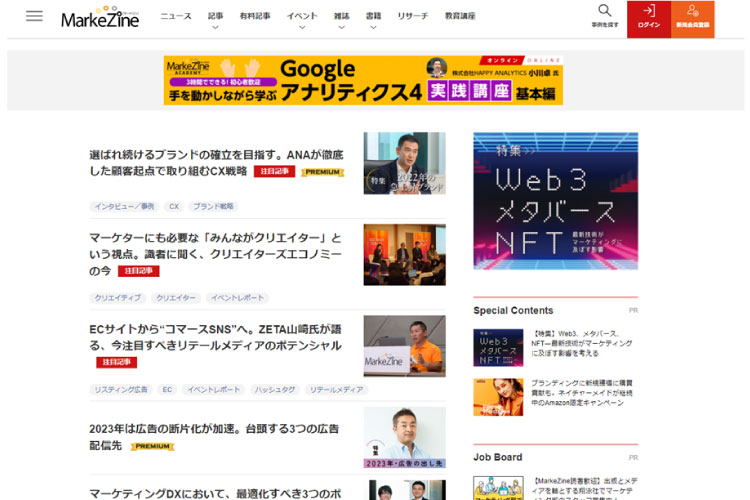The height and width of the screenshot is (500, 750).
Task: Click the Job Board heading
Action: point(498,457)
